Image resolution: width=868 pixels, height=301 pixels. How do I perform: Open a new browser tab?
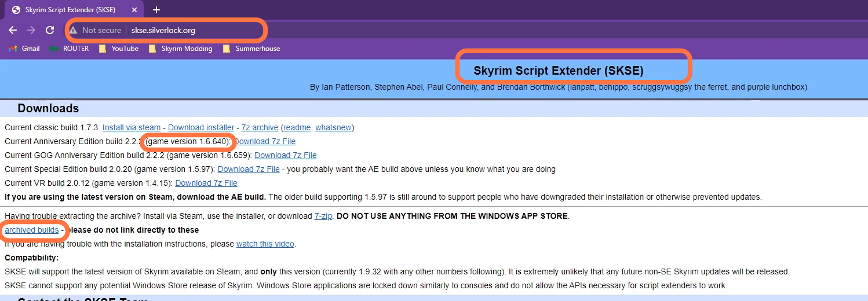(x=156, y=10)
